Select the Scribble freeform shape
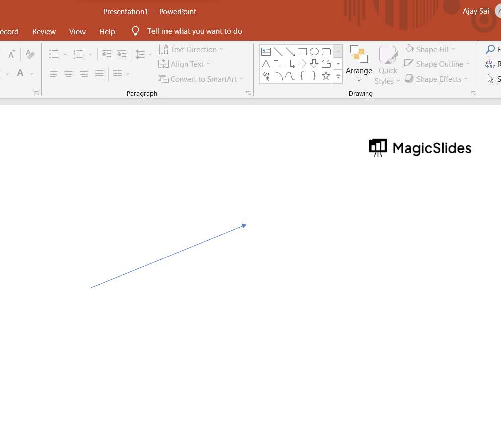The height and width of the screenshot is (448, 501). point(266,76)
